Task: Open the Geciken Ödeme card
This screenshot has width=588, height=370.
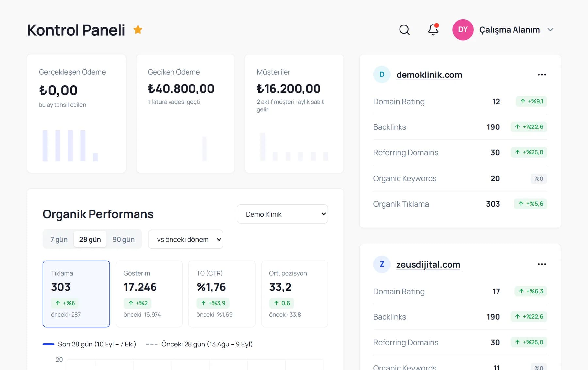Action: point(185,113)
